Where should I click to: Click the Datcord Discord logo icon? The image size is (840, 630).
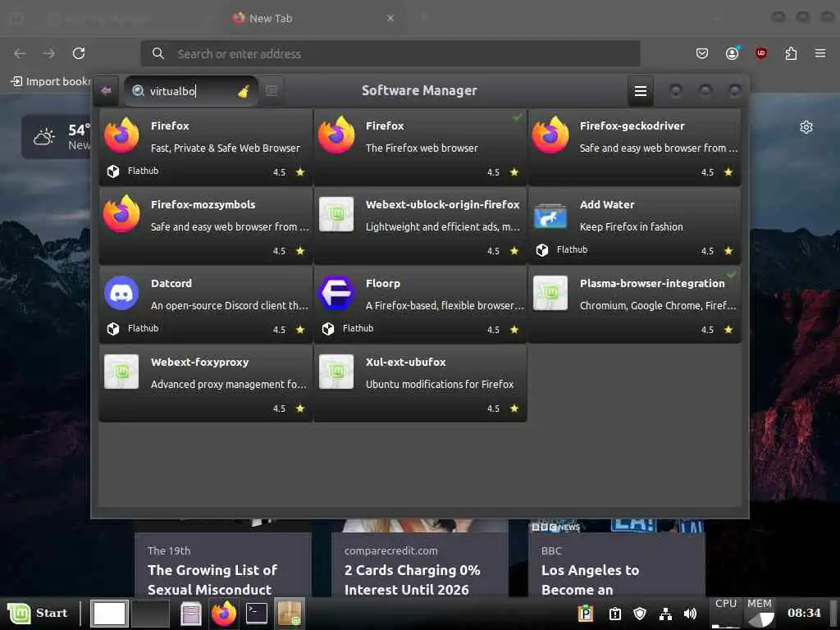(121, 293)
